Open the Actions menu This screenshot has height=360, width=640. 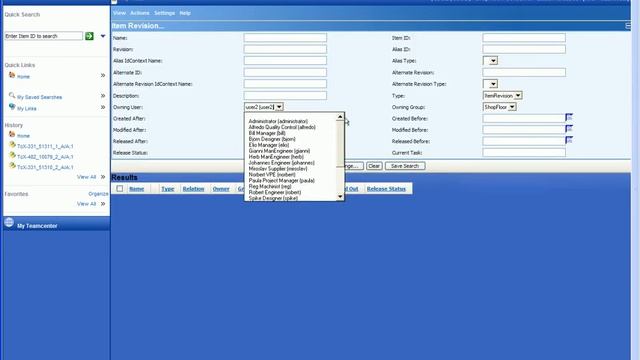[140, 13]
